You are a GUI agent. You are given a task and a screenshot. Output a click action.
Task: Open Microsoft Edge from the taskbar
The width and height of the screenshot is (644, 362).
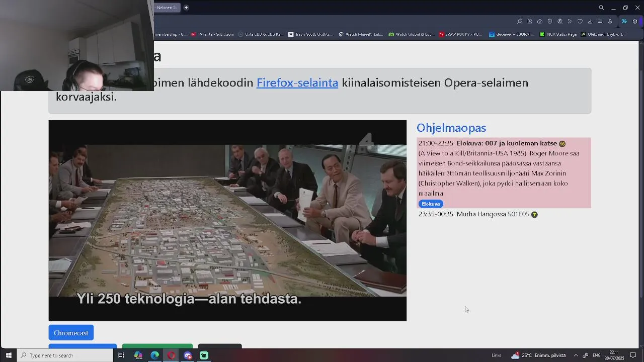click(x=155, y=355)
